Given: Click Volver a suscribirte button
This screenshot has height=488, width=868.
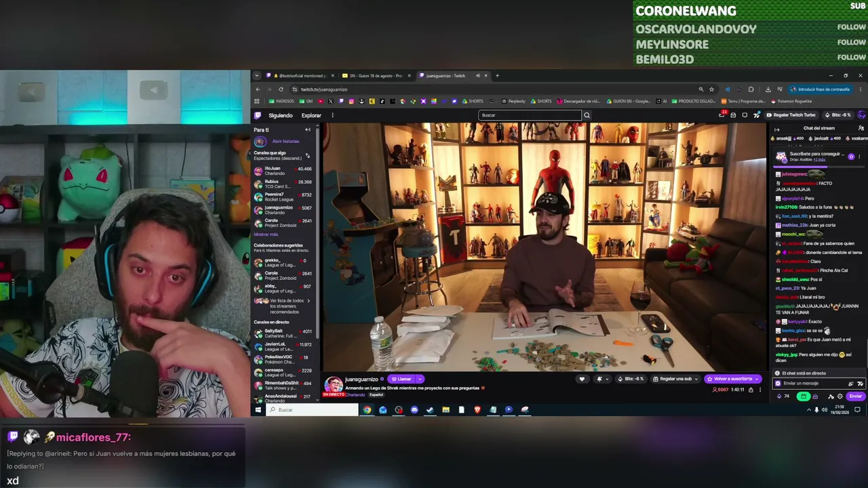Looking at the screenshot, I should tap(733, 379).
